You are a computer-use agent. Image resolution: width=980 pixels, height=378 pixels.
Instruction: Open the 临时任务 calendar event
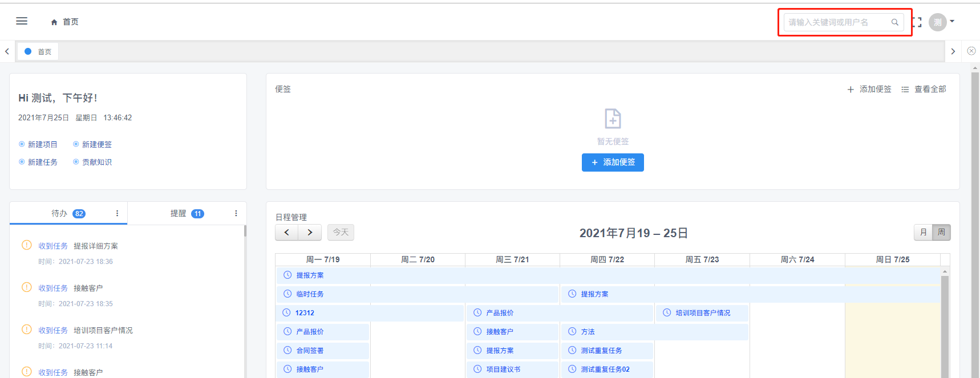pos(418,294)
